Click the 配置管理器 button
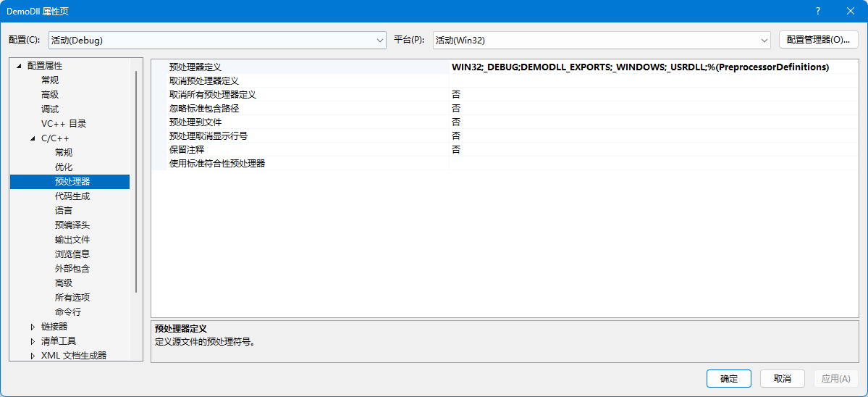This screenshot has width=868, height=397. [818, 40]
